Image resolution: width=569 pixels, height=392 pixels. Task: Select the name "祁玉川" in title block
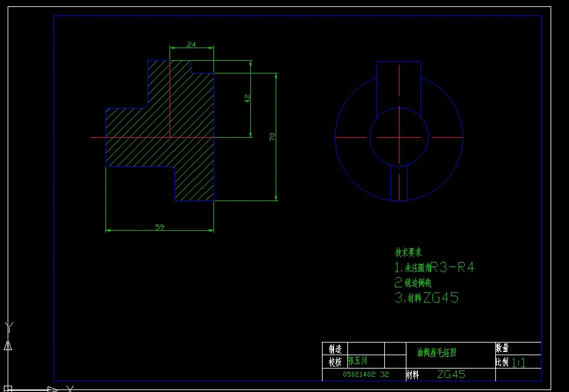coord(358,360)
